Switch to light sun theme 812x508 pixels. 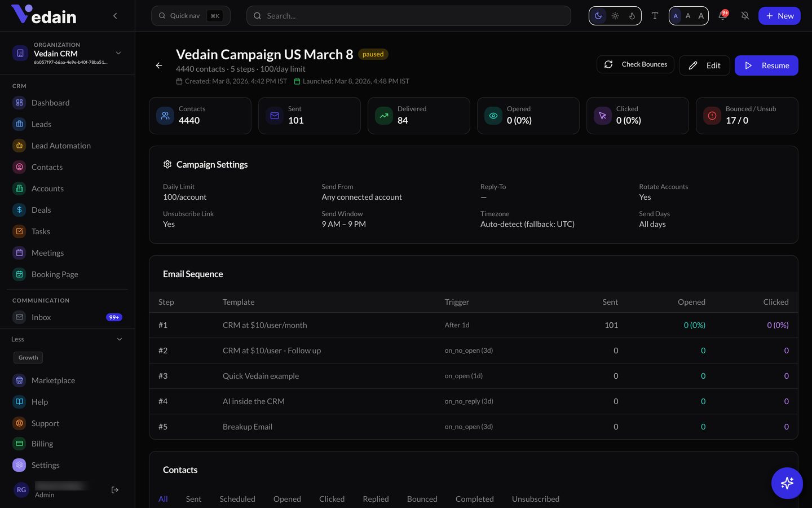point(615,16)
